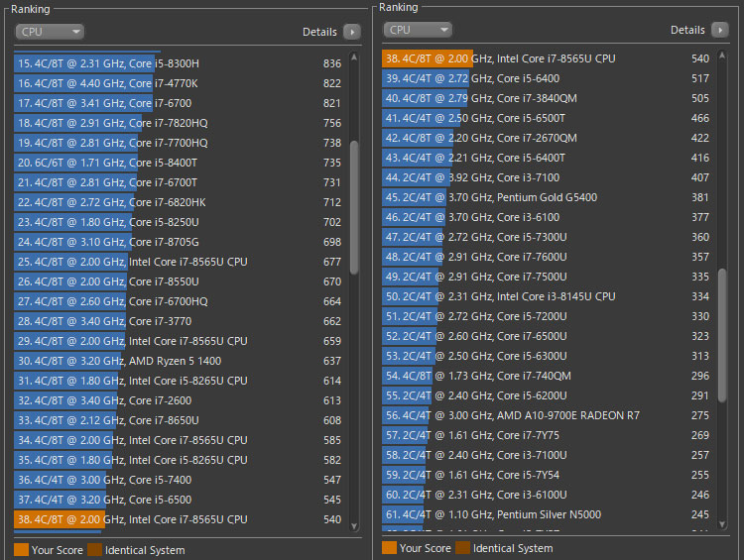Select row 36 Core i5-7400

[180, 480]
